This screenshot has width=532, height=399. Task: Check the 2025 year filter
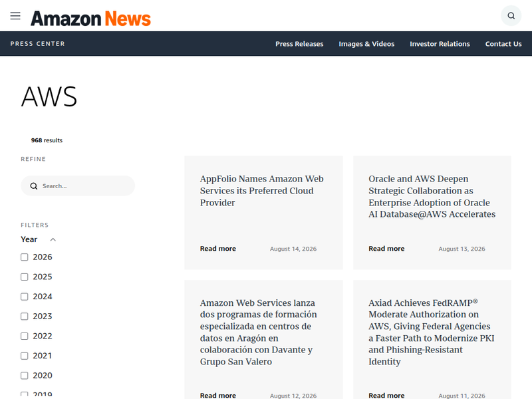[25, 277]
